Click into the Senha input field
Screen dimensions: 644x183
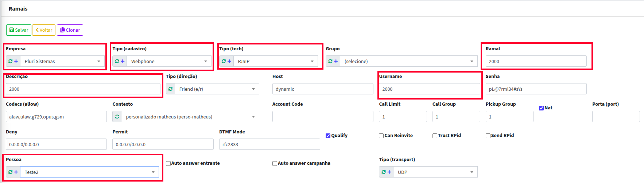point(536,89)
